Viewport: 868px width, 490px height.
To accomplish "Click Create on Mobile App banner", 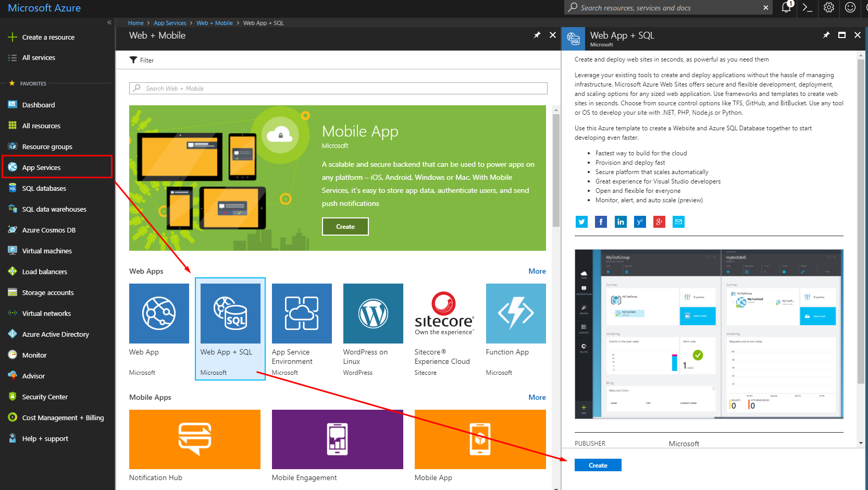I will [x=345, y=227].
